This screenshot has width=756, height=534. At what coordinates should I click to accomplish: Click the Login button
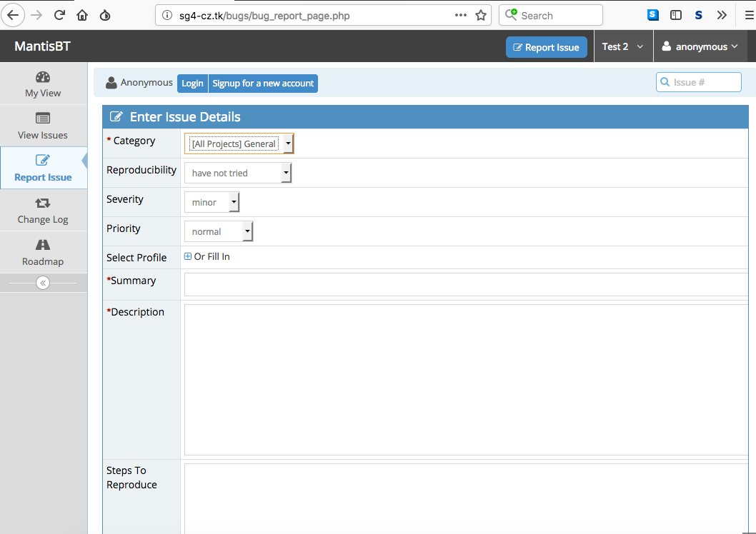click(x=192, y=84)
